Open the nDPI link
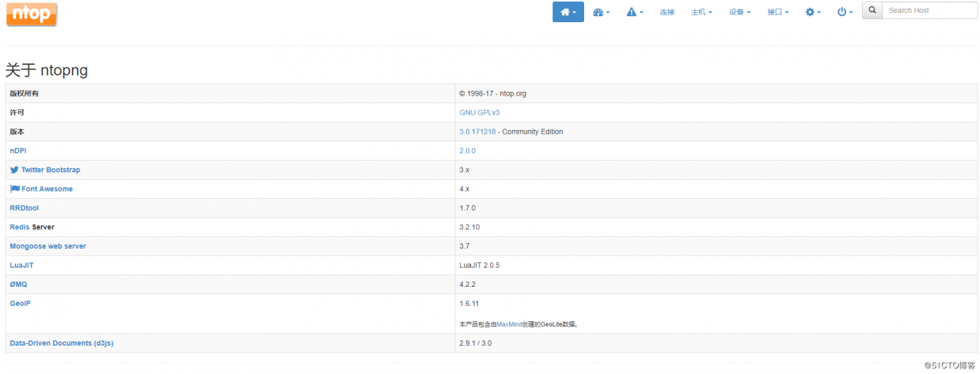The height and width of the screenshot is (374, 980). click(x=18, y=151)
